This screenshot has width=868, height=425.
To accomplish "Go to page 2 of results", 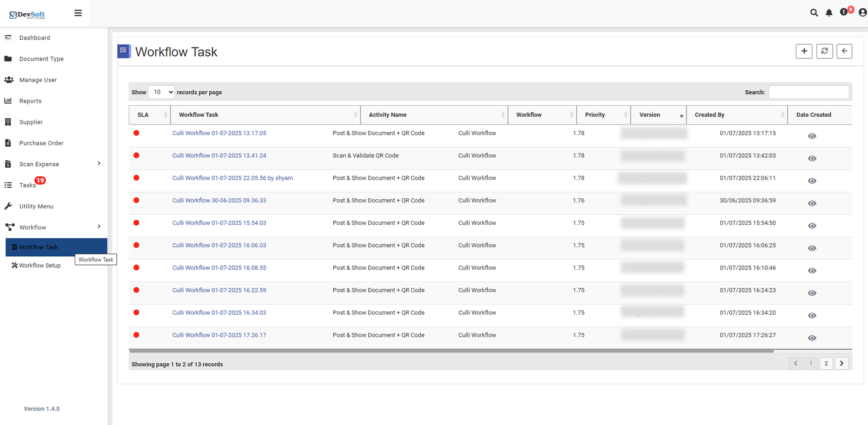I will tap(826, 363).
